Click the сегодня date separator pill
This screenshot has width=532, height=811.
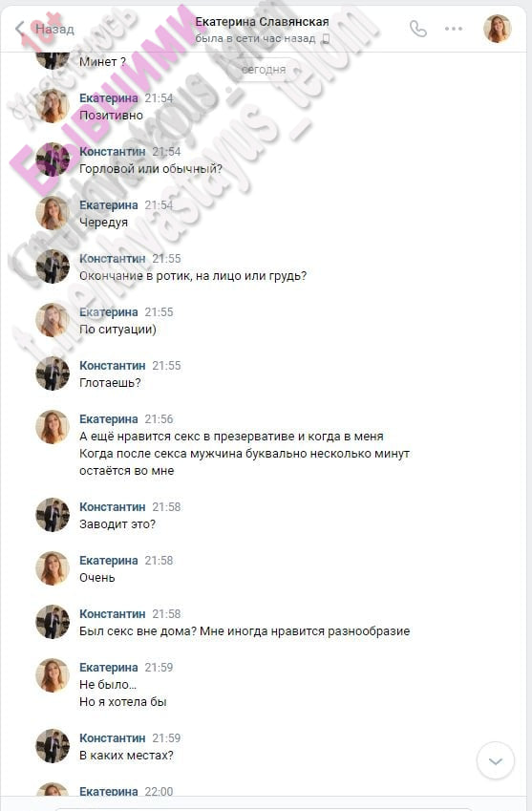[264, 70]
